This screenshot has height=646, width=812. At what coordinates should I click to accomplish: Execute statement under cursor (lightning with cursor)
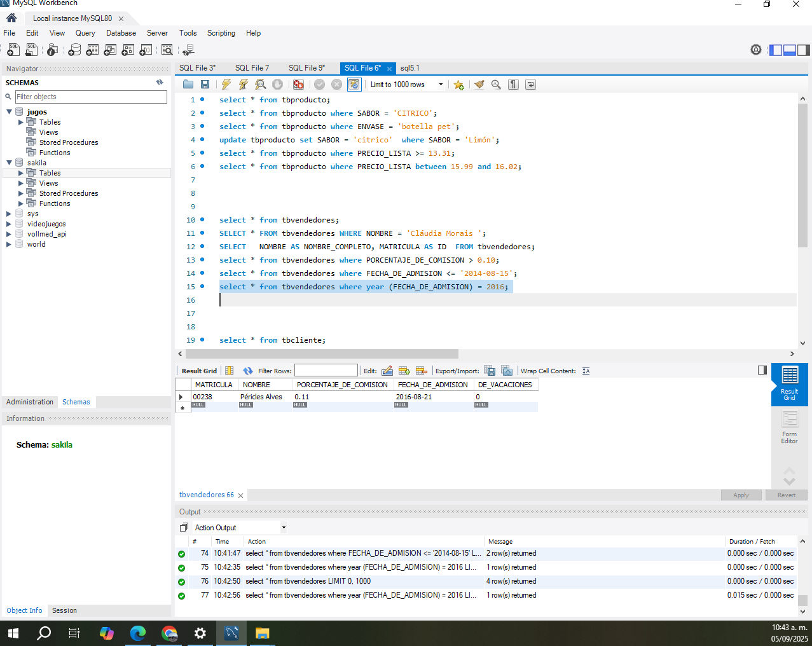pos(244,85)
